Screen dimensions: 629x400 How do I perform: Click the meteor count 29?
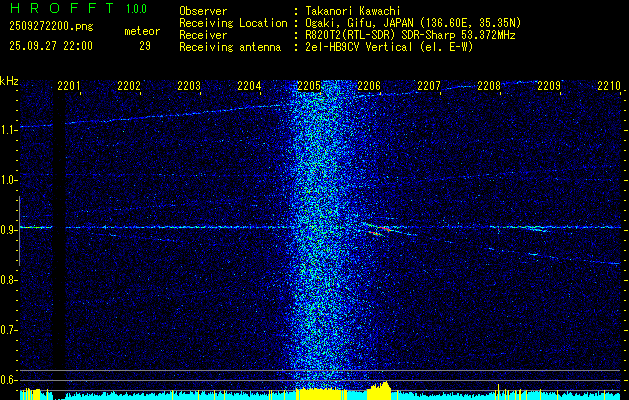pos(145,46)
